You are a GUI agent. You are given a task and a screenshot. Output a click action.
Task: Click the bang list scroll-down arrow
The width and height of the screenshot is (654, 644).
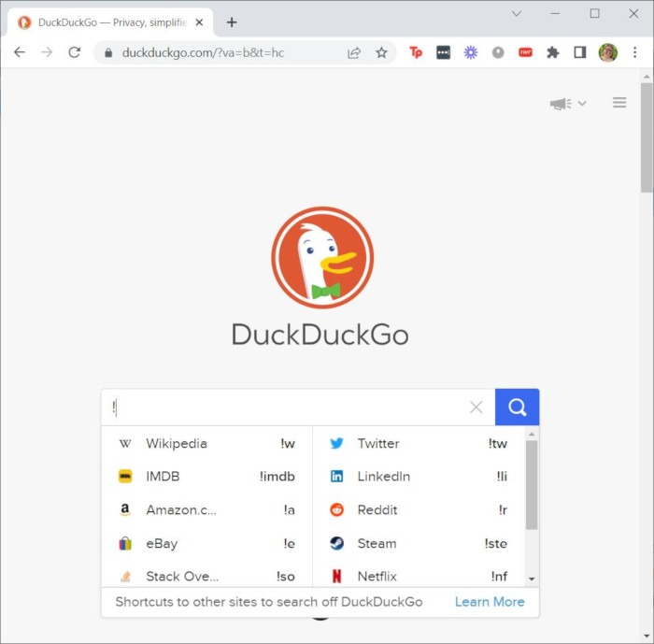click(x=532, y=579)
